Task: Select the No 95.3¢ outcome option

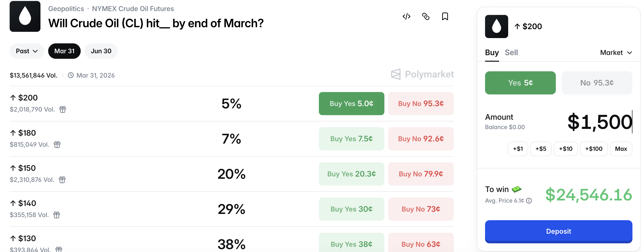Action: pyautogui.click(x=597, y=83)
